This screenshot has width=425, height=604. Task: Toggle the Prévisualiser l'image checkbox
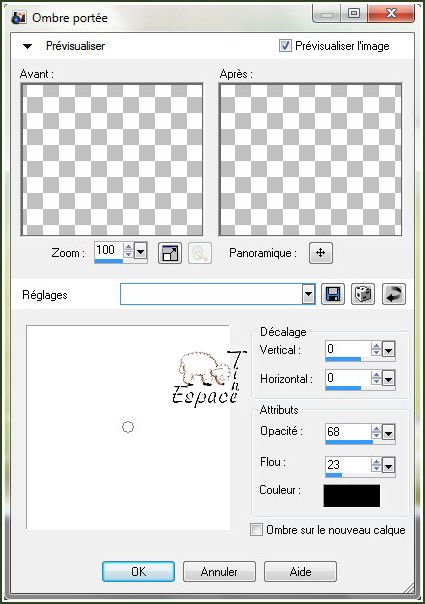coord(285,46)
